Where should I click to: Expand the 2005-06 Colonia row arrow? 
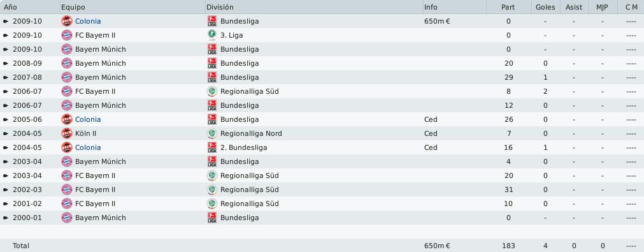click(x=6, y=119)
